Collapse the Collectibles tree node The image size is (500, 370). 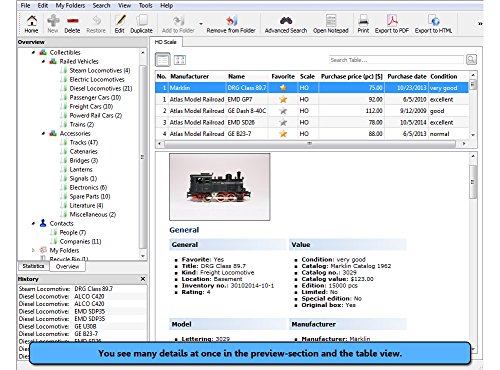pyautogui.click(x=33, y=52)
